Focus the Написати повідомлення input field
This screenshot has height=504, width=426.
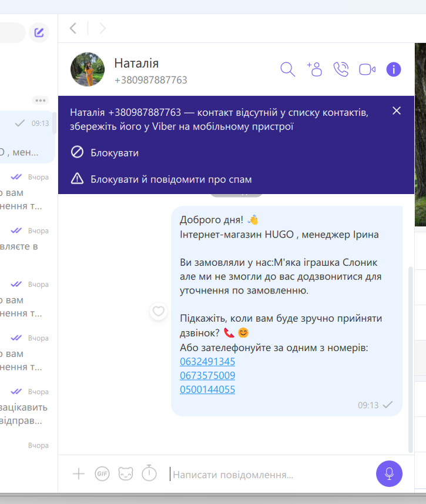[x=270, y=475]
